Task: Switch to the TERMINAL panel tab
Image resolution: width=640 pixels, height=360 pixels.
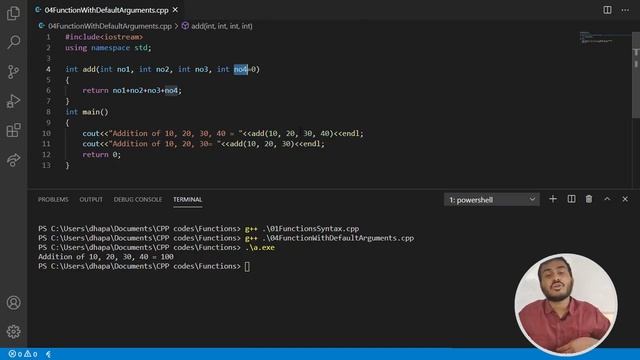Action: tap(187, 200)
